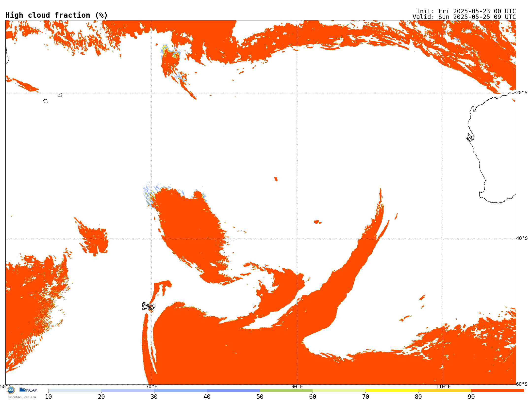Click the colorbar tick label 60
This screenshot has width=532, height=400.
[313, 397]
